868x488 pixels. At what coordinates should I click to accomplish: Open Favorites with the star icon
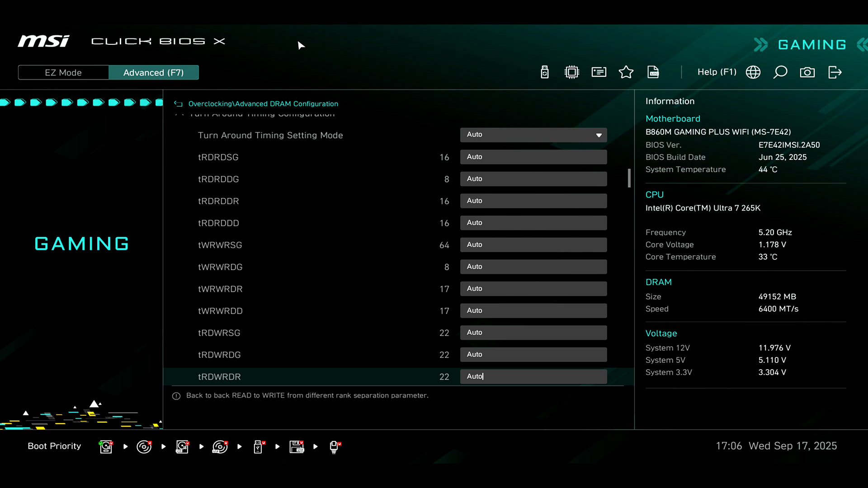pyautogui.click(x=626, y=72)
